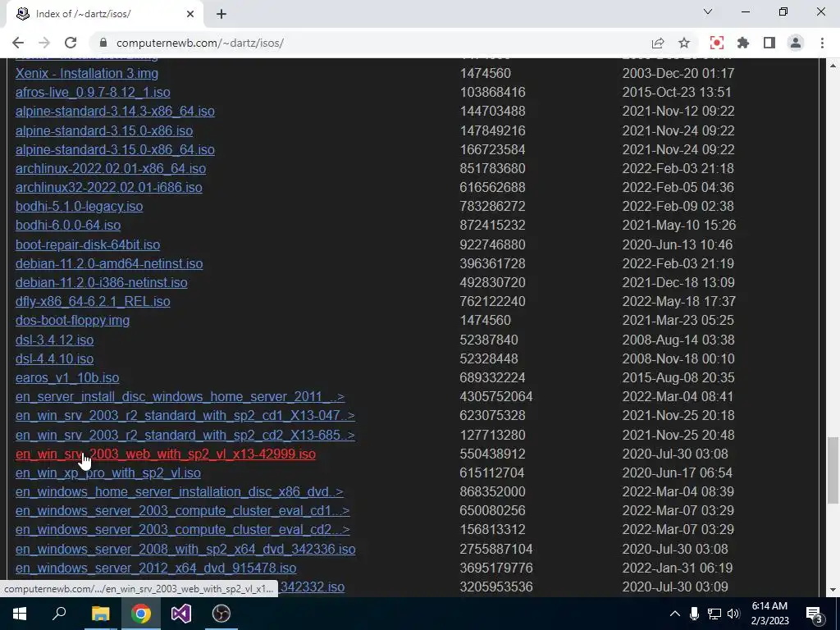Open a new browser tab
Image resolution: width=840 pixels, height=630 pixels.
pyautogui.click(x=221, y=14)
